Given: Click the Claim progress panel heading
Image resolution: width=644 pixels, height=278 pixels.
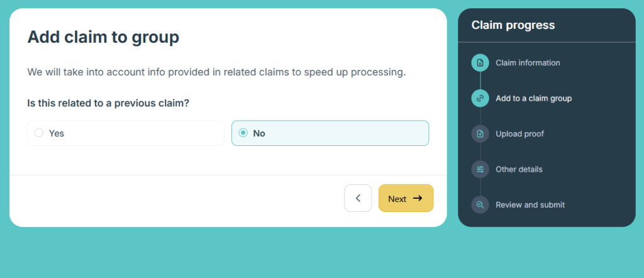Looking at the screenshot, I should [513, 25].
